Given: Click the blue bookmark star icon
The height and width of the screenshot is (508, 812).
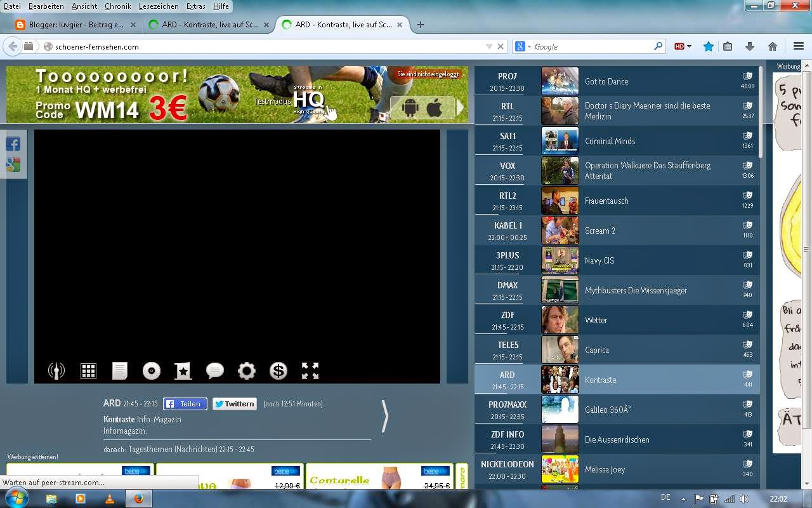Looking at the screenshot, I should [x=709, y=46].
